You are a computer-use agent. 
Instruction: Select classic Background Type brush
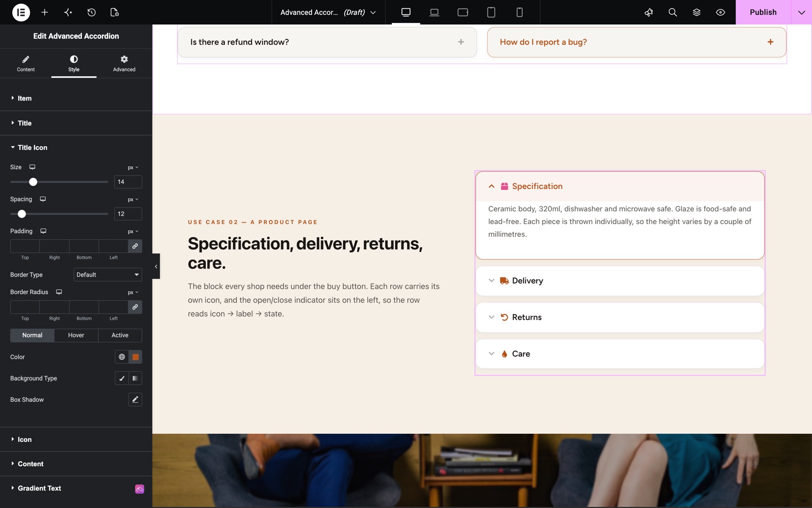pyautogui.click(x=122, y=378)
